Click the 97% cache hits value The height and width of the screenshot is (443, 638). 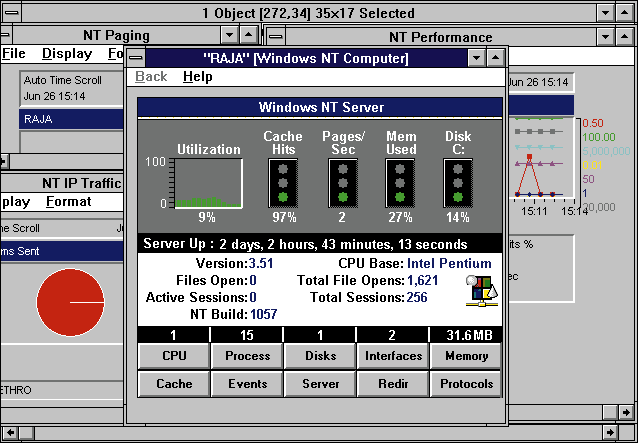pyautogui.click(x=284, y=218)
